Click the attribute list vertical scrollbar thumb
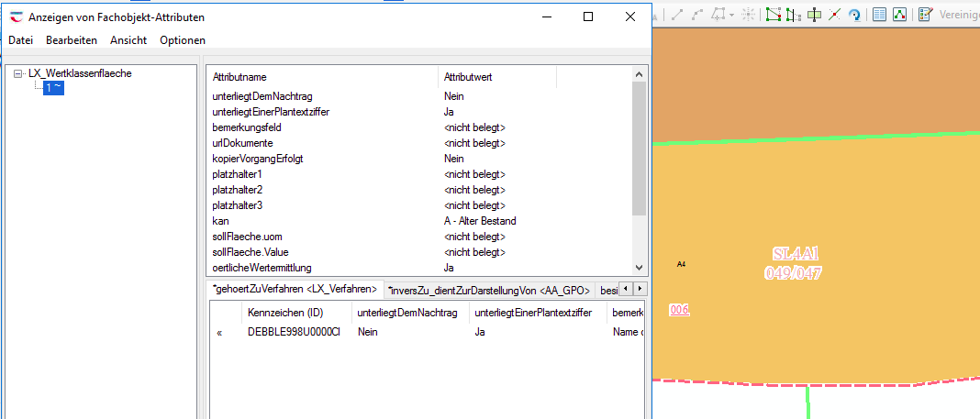Screen dimensions: 980x419 coord(639,147)
